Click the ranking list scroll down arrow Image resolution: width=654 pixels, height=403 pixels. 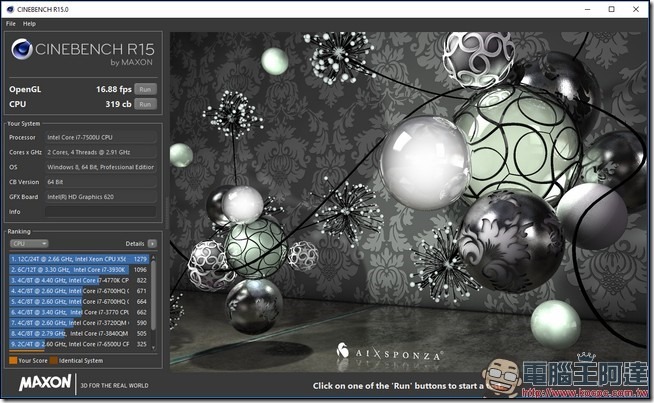click(154, 346)
